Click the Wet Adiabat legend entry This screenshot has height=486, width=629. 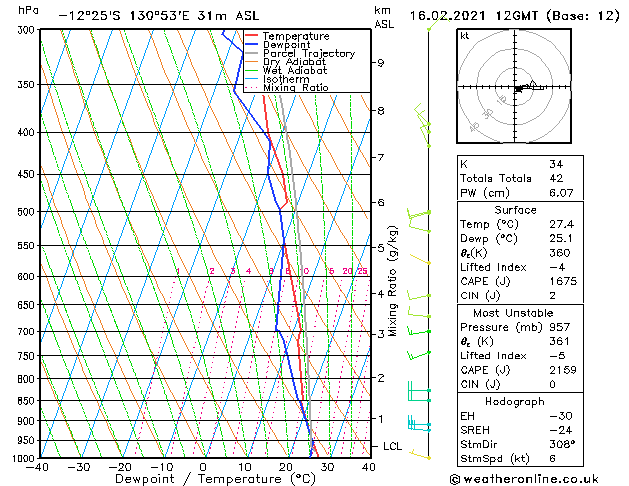[286, 71]
